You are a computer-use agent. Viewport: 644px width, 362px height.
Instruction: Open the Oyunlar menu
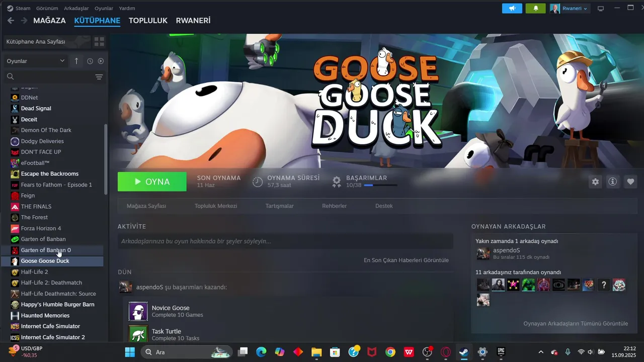(x=104, y=8)
